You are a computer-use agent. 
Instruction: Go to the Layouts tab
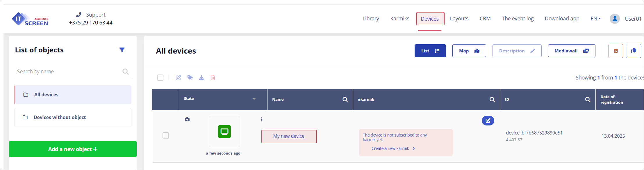tap(459, 19)
